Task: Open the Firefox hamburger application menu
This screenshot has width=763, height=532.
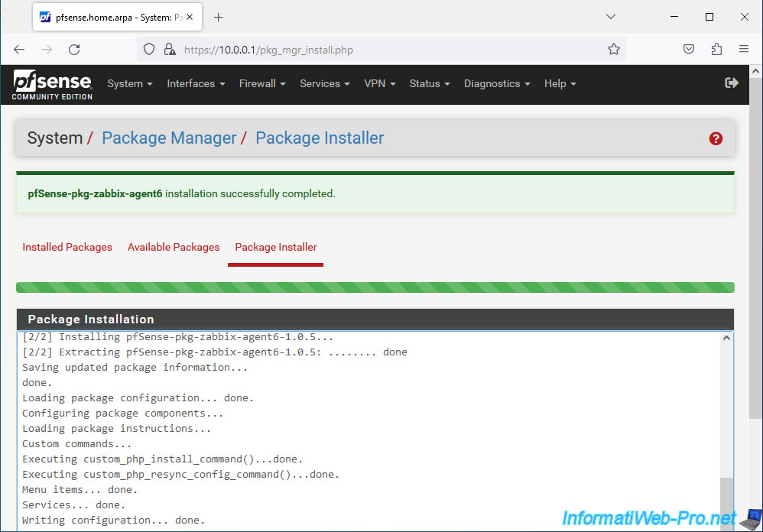Action: coord(744,49)
